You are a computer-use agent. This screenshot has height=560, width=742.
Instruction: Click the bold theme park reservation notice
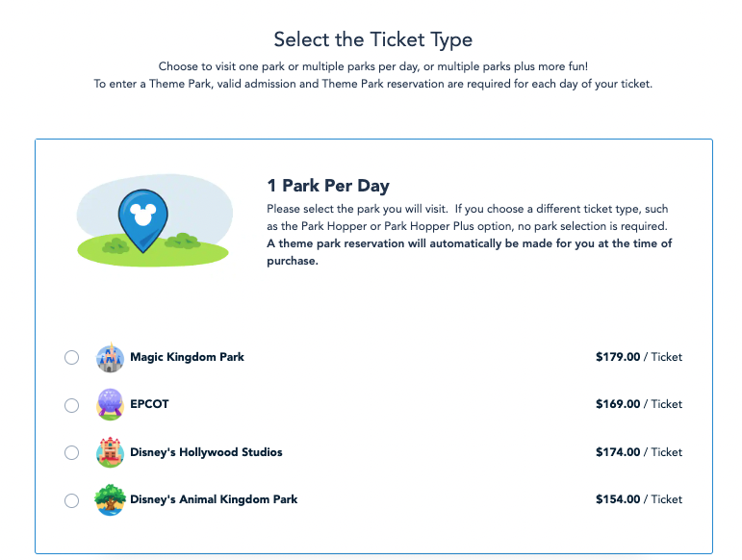[x=469, y=252]
